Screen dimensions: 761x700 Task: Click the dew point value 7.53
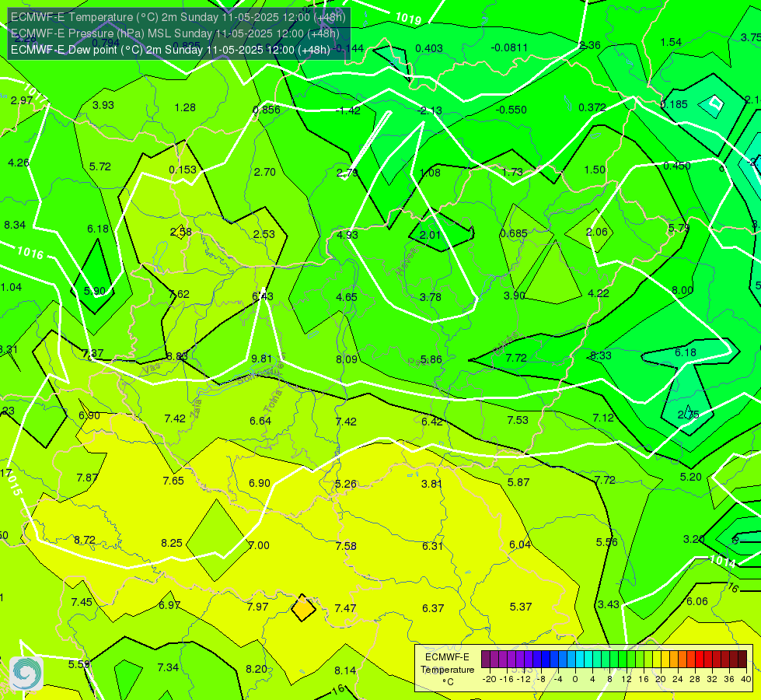click(x=518, y=420)
